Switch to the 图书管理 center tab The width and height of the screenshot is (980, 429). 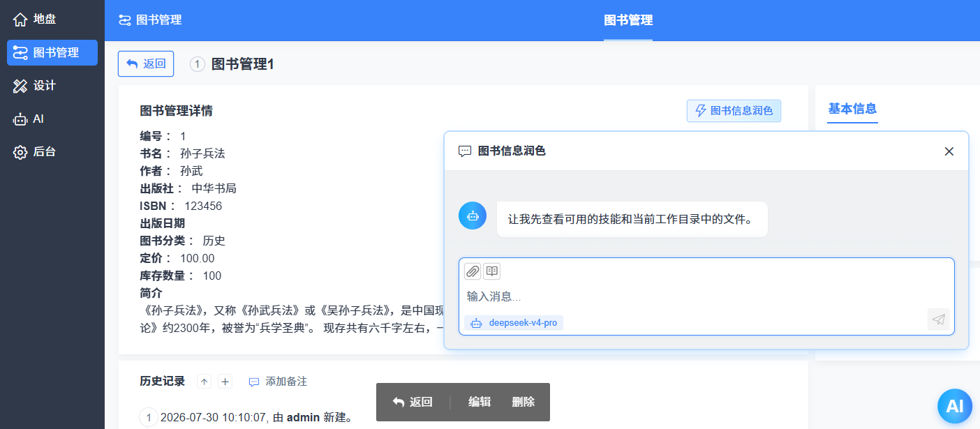point(628,20)
